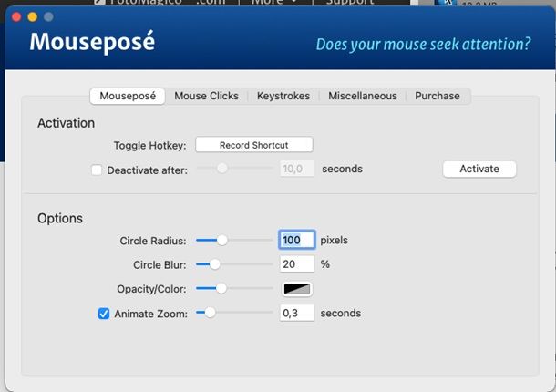Screen dimensions: 556x392
Task: Click the Deactivate after seconds field
Action: tap(297, 169)
